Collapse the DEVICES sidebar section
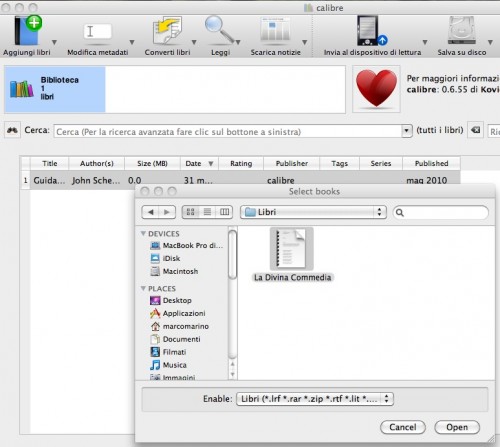This screenshot has height=447, width=500. click(x=143, y=233)
